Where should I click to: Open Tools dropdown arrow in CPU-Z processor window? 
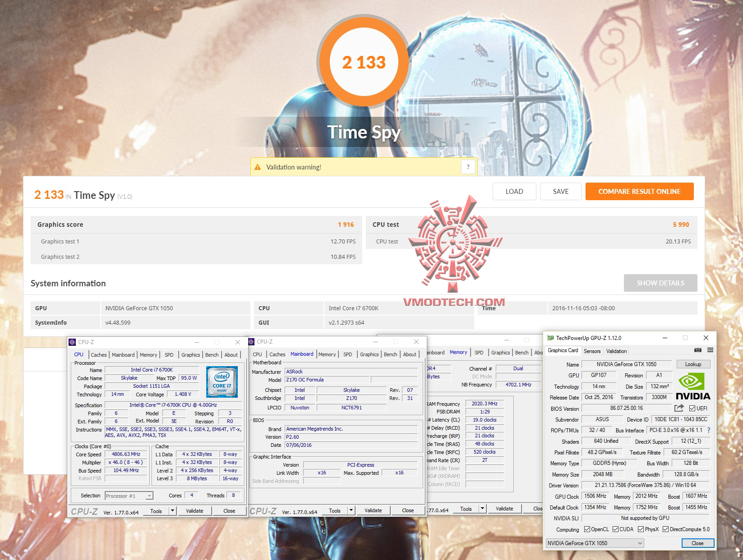(x=172, y=511)
